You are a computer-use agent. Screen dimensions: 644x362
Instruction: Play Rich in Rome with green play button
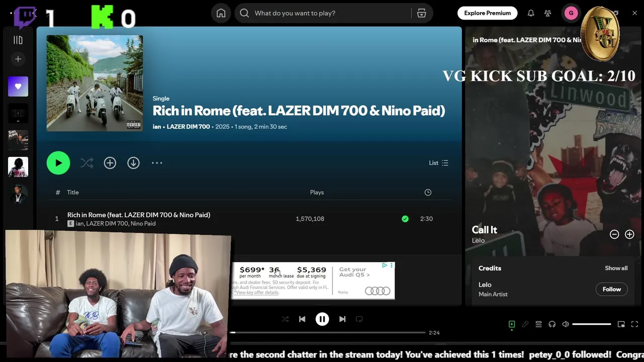click(x=58, y=163)
